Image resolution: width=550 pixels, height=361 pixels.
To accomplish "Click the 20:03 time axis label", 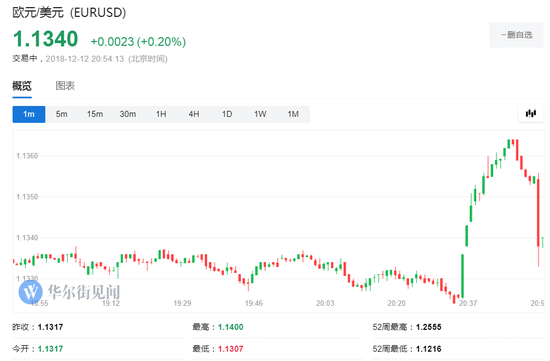I will tap(325, 303).
